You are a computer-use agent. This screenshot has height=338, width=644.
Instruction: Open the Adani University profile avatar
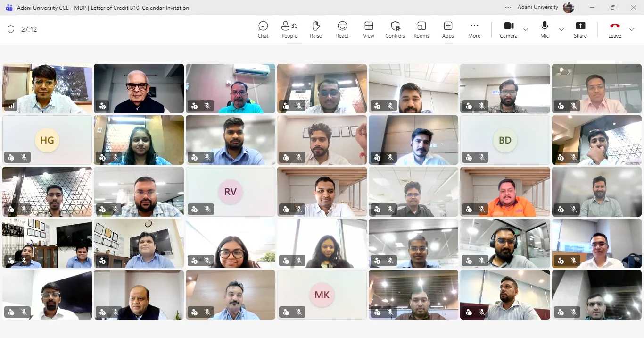coord(569,8)
